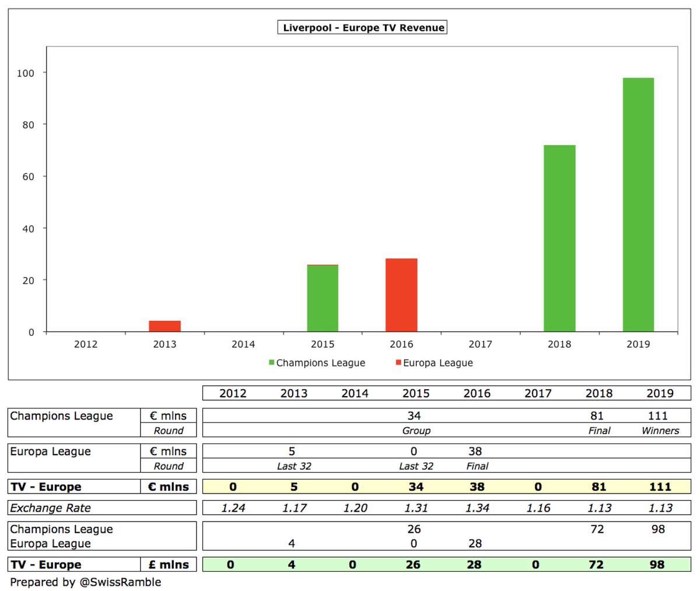
Task: Click the 2016 table header cell
Action: click(x=477, y=393)
